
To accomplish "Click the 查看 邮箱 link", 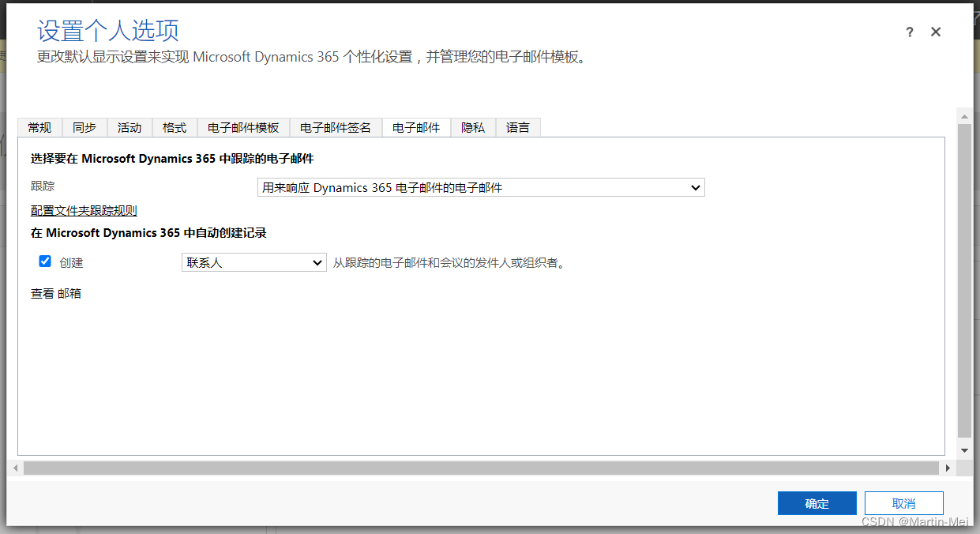I will tap(56, 293).
